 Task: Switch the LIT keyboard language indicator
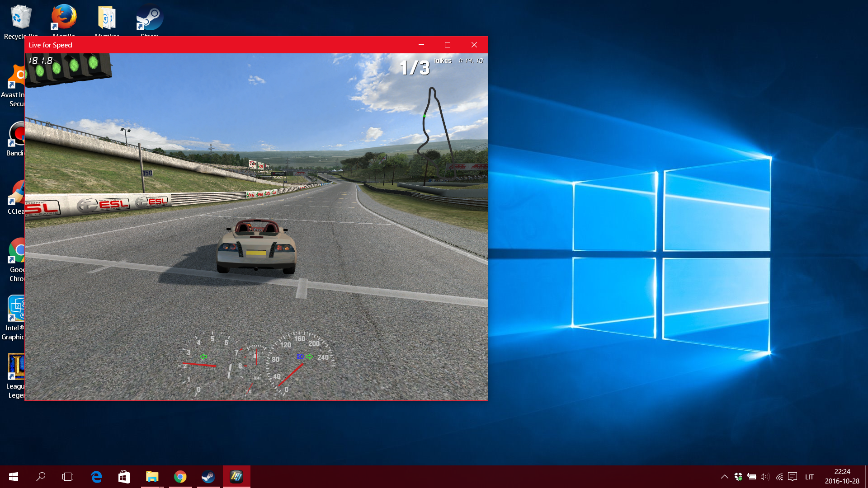point(809,477)
